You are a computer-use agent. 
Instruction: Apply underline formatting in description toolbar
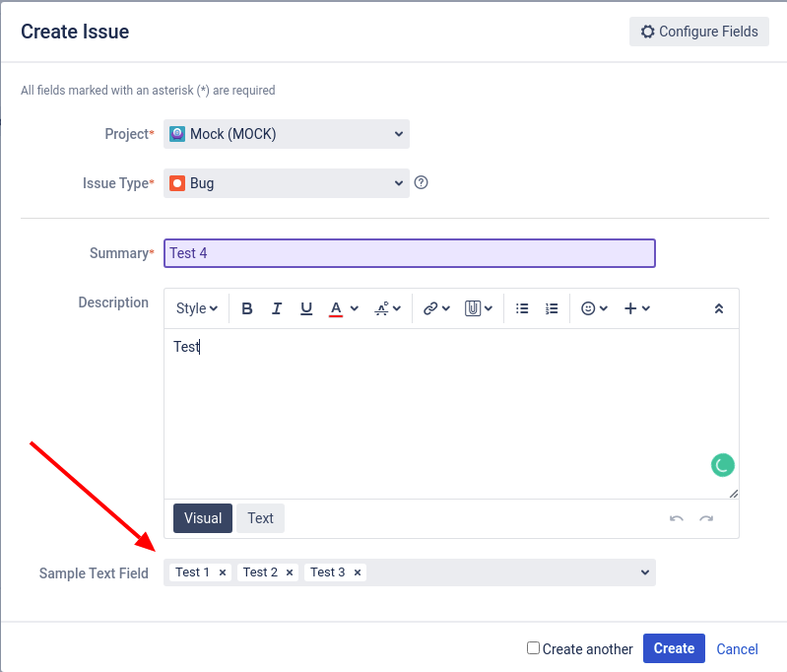point(306,308)
